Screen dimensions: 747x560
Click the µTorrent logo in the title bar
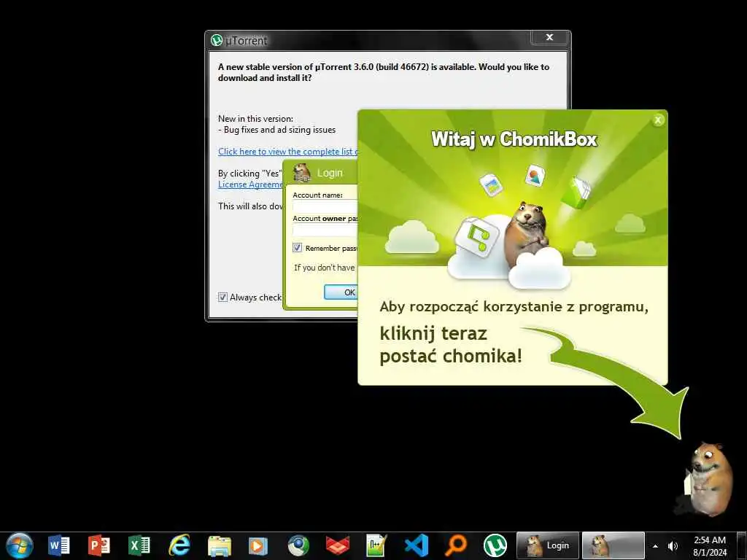(217, 41)
